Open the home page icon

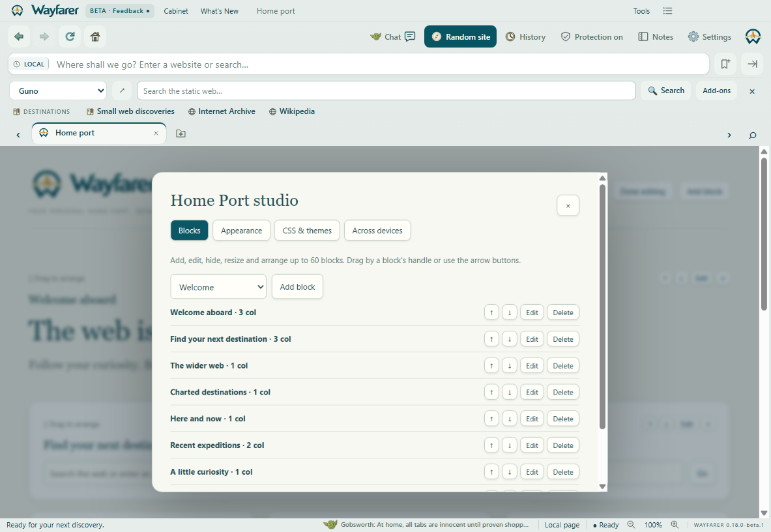[x=95, y=36]
